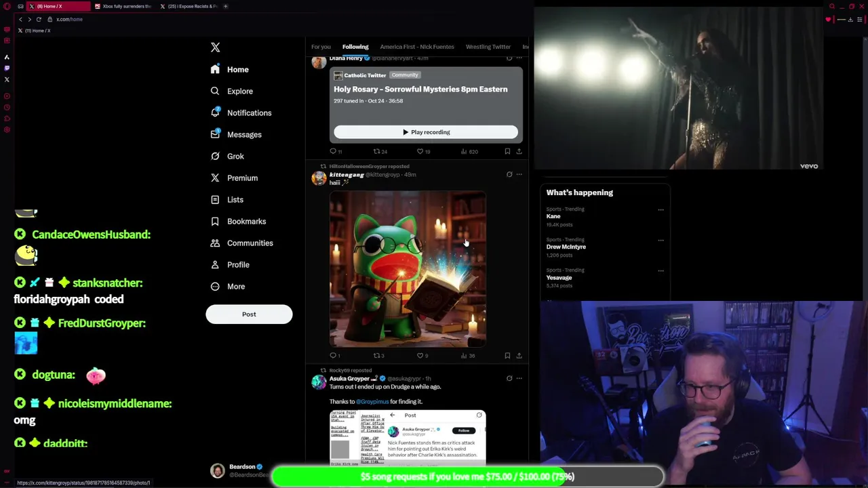Viewport: 868px width, 488px height.
Task: Open America First - Nick Fuentes tab
Action: [417, 47]
